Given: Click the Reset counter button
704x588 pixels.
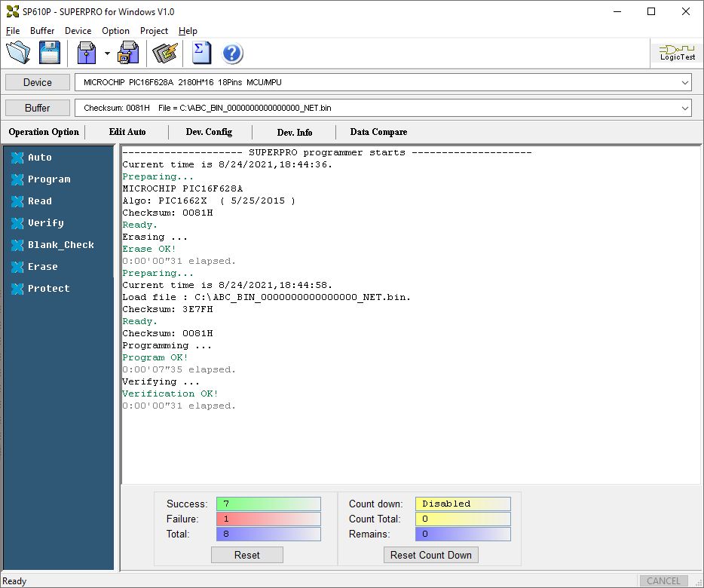Looking at the screenshot, I should coord(247,555).
